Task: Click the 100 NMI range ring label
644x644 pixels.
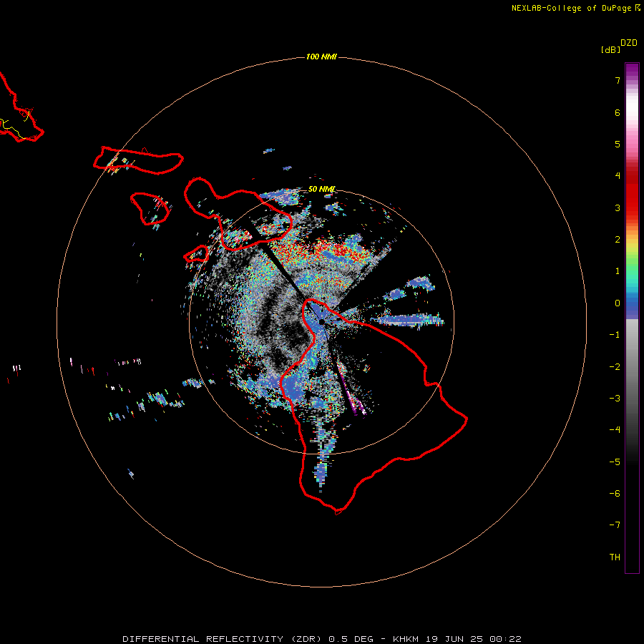Action: coord(321,57)
